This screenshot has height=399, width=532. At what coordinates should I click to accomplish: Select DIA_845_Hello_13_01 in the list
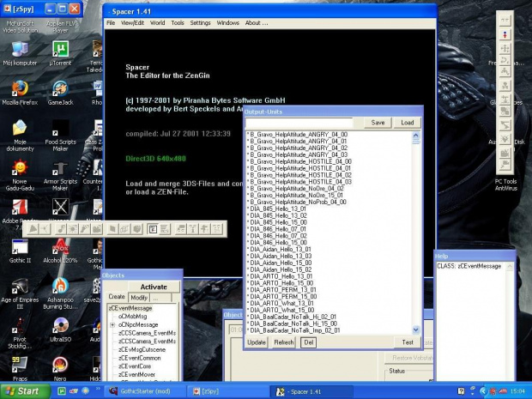coord(278,209)
